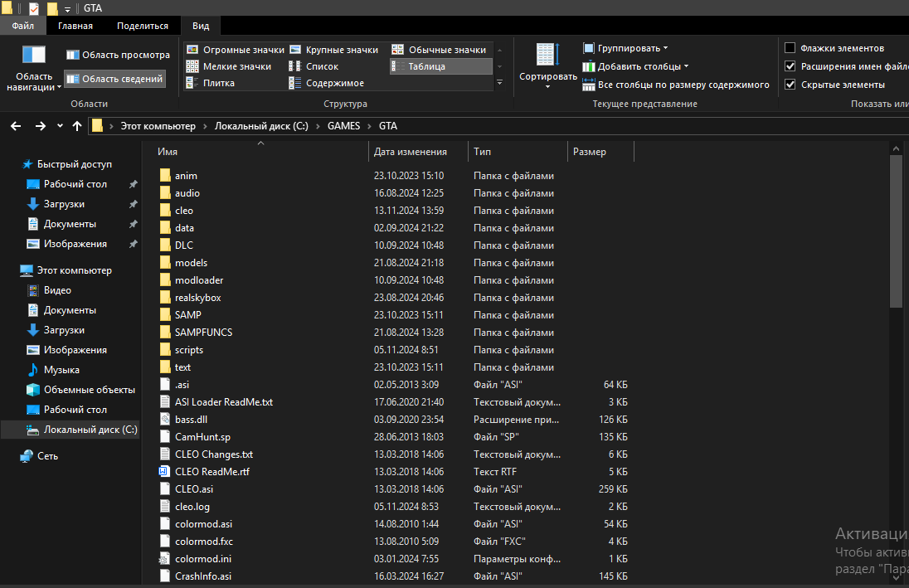909x588 pixels.
Task: Click the file list vertical scrollbar
Action: [x=896, y=231]
